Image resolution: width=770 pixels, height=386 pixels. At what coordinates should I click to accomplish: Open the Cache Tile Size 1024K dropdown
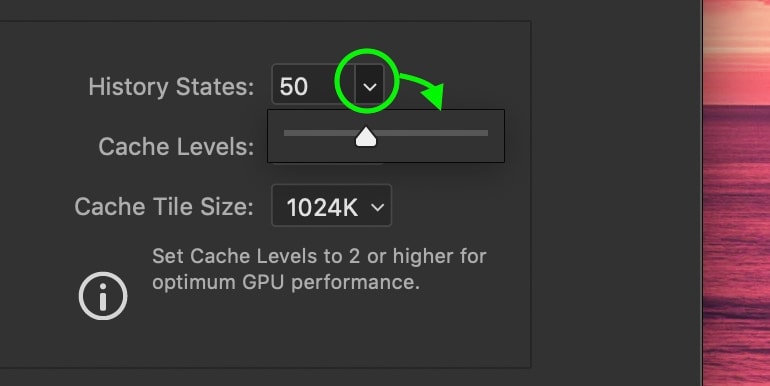331,206
